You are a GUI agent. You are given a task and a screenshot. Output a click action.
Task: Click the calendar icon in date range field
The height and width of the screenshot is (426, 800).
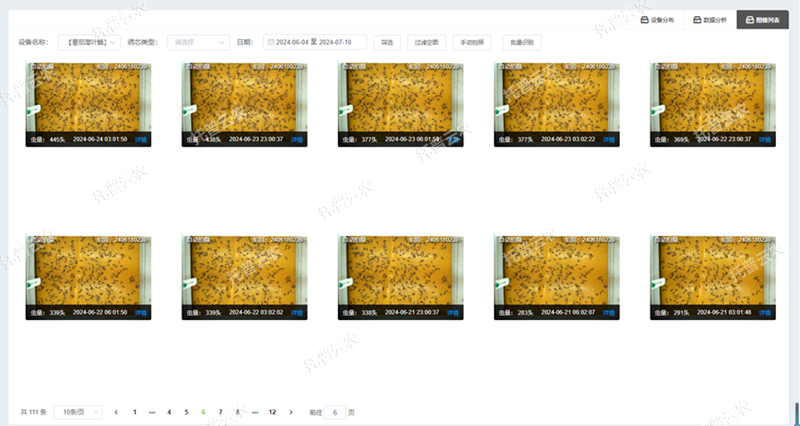pos(270,42)
